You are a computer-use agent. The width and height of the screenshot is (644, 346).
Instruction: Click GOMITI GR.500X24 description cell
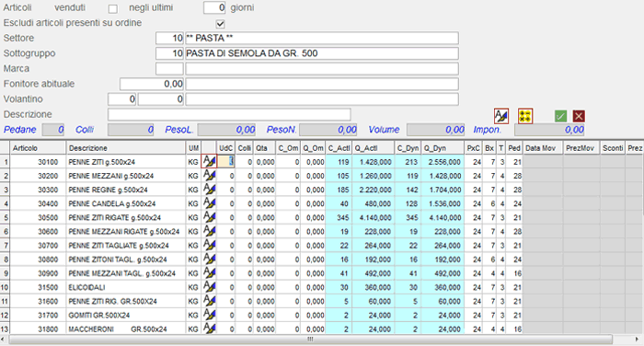(x=126, y=316)
